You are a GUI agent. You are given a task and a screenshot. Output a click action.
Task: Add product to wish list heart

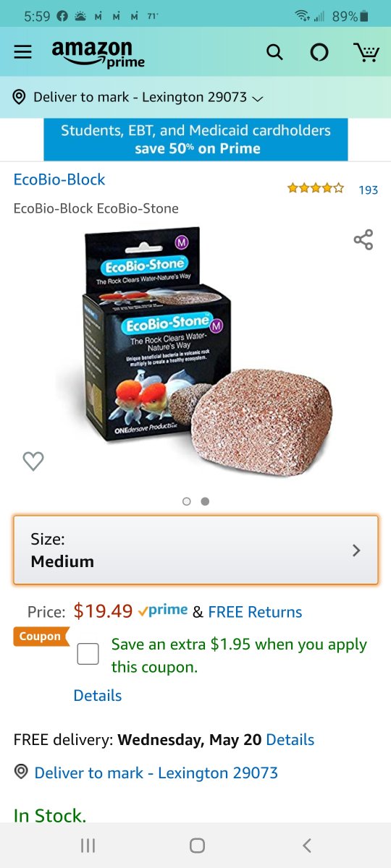point(33,461)
